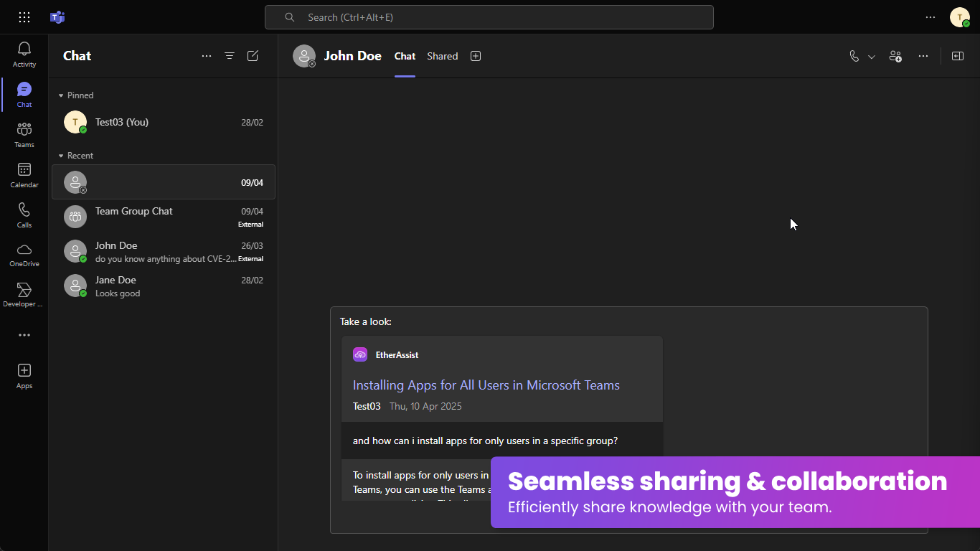The width and height of the screenshot is (980, 551).
Task: Open Jane Doe's chat
Action: click(164, 286)
